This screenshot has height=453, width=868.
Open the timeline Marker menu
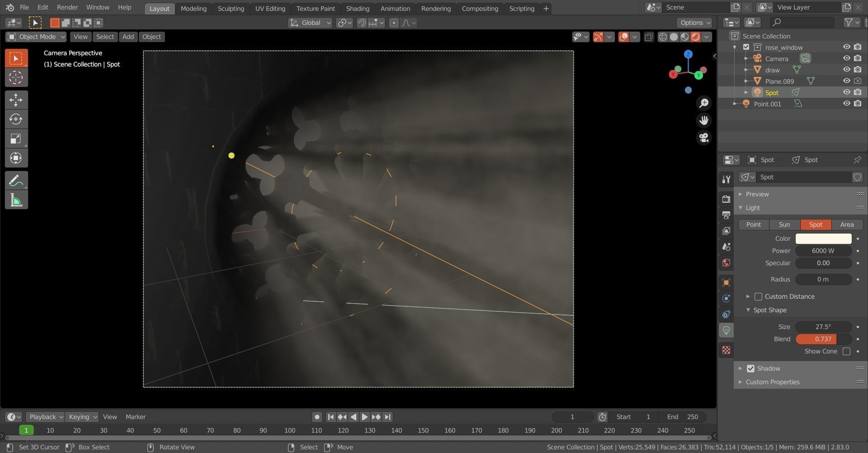136,417
